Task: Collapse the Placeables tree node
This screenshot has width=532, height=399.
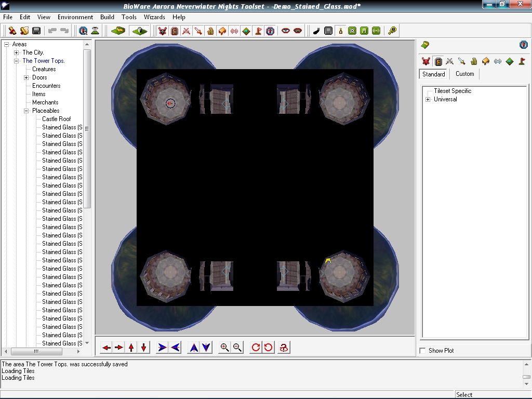Action: (x=26, y=111)
